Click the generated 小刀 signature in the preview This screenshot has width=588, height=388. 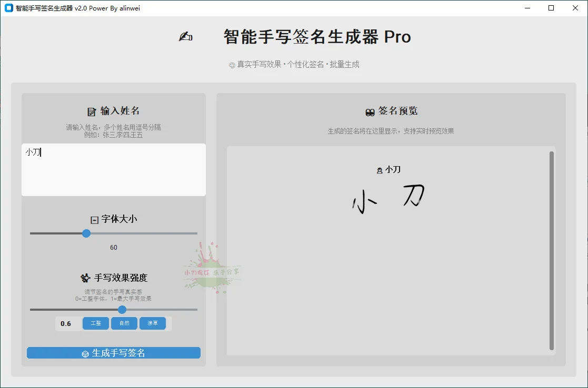click(x=388, y=199)
